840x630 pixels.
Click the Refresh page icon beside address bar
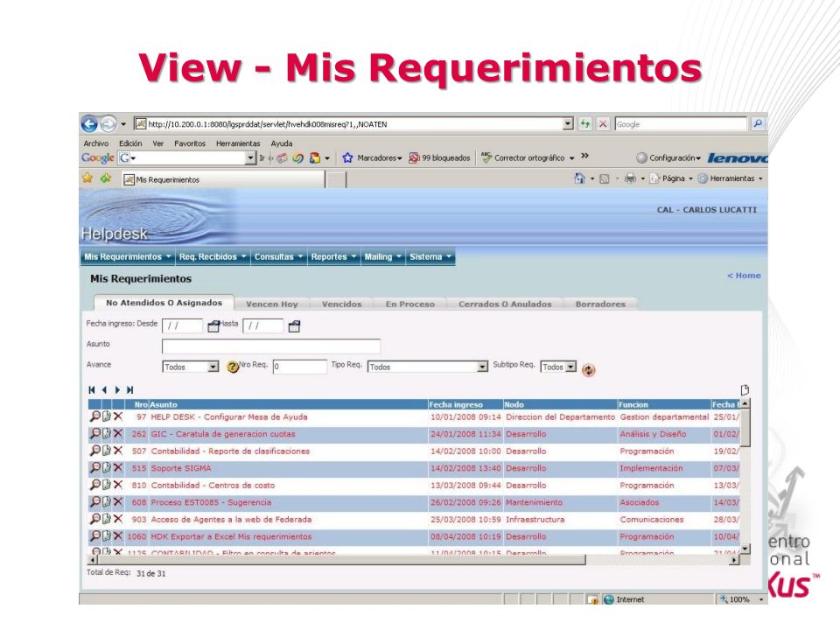(585, 123)
